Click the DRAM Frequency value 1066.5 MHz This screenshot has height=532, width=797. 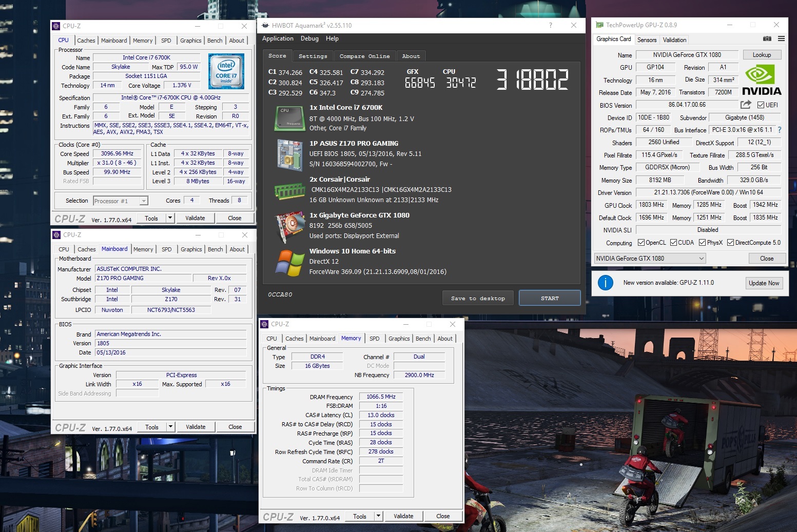point(381,397)
